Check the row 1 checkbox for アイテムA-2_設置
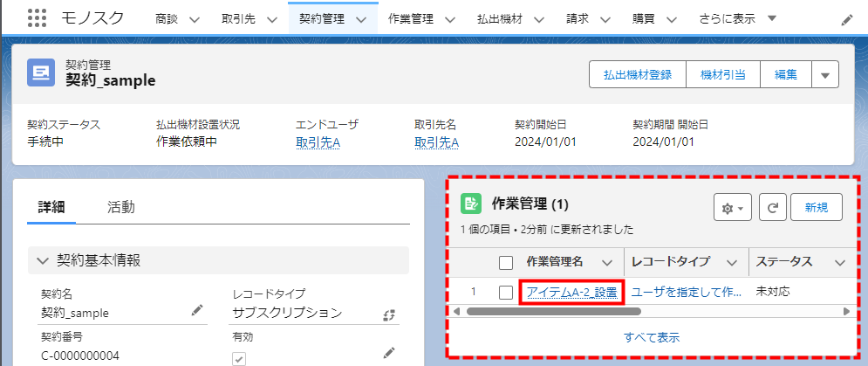Image resolution: width=868 pixels, height=366 pixels. pyautogui.click(x=506, y=292)
